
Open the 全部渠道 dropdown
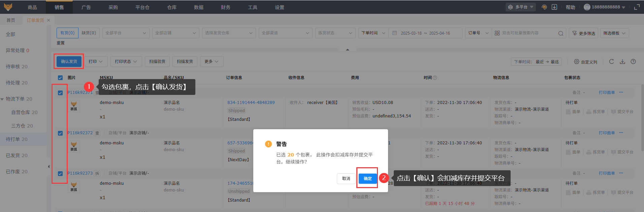click(x=286, y=33)
